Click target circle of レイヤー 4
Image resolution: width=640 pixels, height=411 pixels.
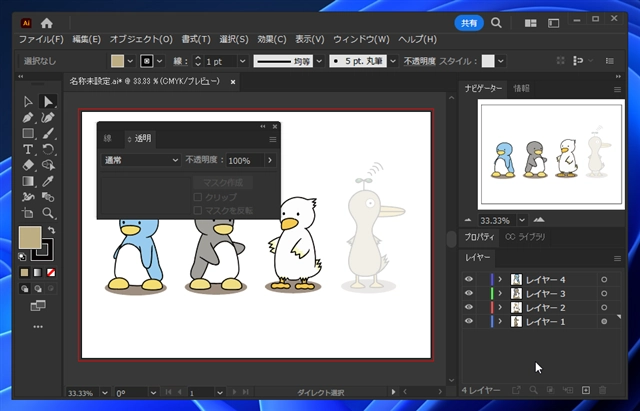[x=604, y=280]
